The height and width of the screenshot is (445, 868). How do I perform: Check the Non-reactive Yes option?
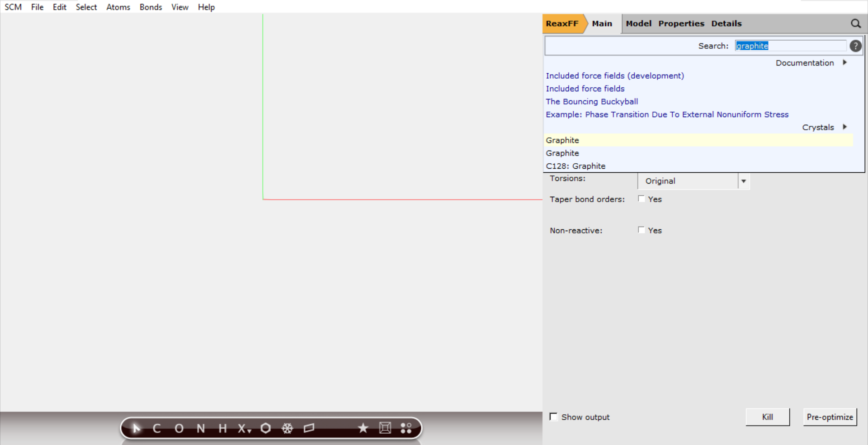[641, 230]
